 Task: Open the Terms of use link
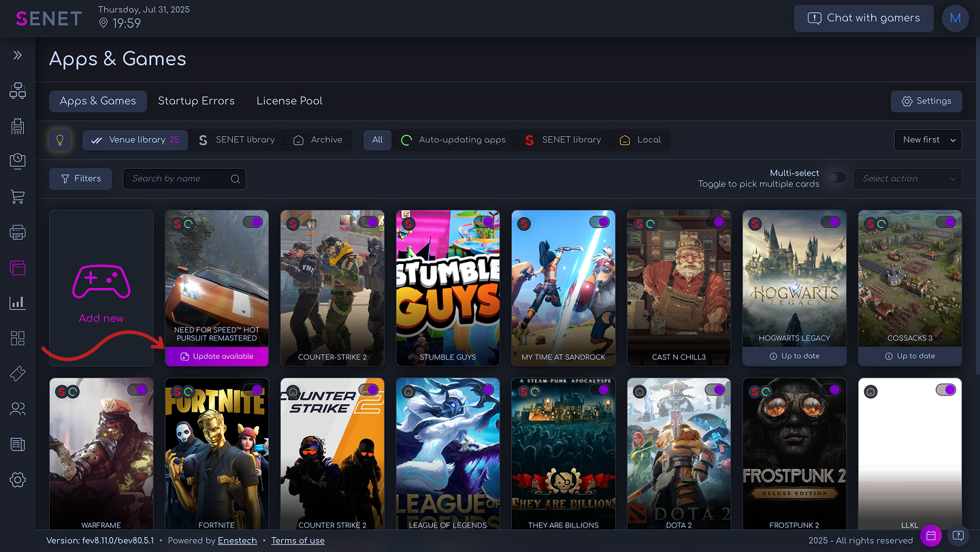[297, 541]
